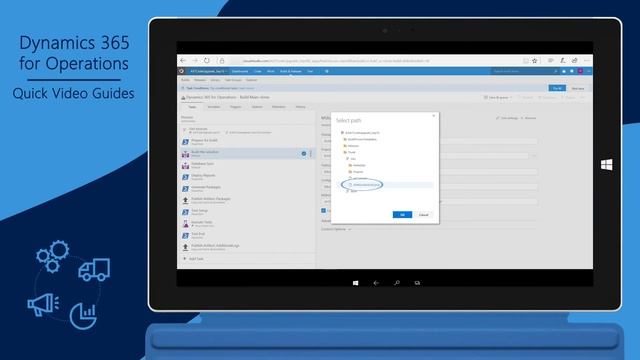Open the Save & queue dropdown
Viewport: 640px width, 360px height.
pyautogui.click(x=498, y=98)
